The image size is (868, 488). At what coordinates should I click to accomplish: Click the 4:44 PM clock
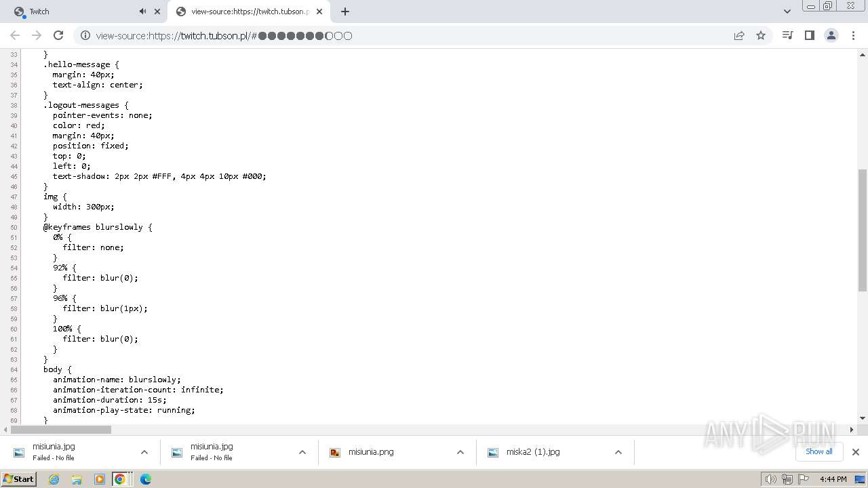[x=833, y=479]
